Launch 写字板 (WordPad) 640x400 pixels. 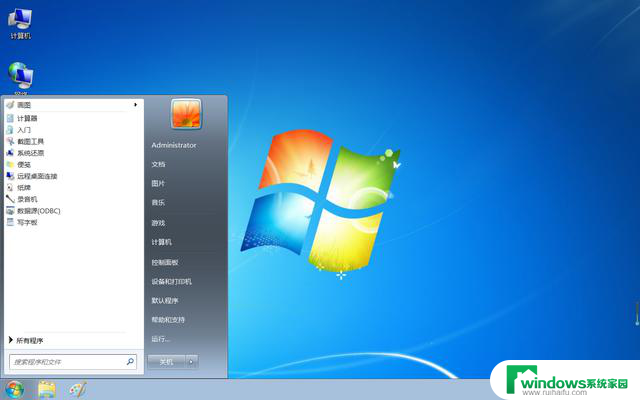point(71,222)
